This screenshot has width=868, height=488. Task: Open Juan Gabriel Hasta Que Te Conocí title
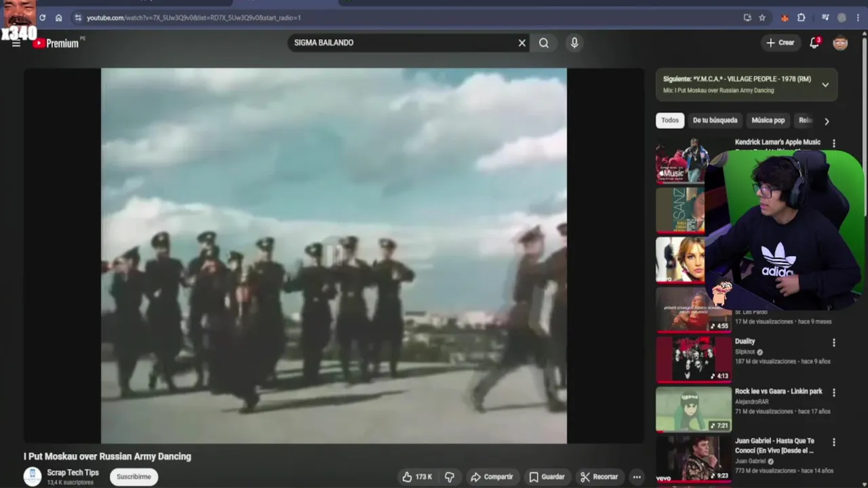click(x=774, y=445)
